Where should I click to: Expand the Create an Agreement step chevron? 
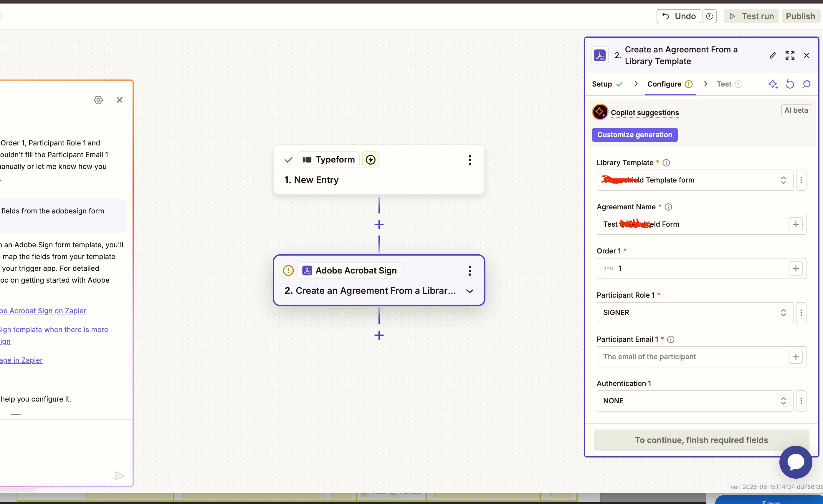click(x=470, y=291)
